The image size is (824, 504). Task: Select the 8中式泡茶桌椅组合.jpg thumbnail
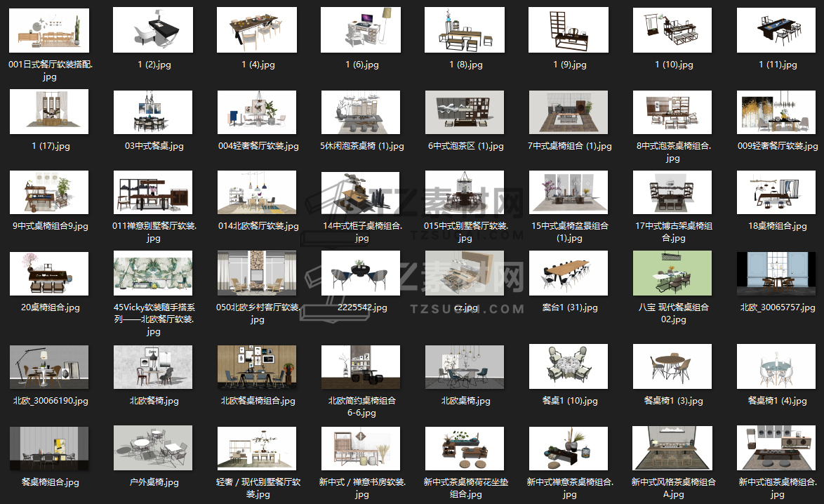(x=672, y=112)
